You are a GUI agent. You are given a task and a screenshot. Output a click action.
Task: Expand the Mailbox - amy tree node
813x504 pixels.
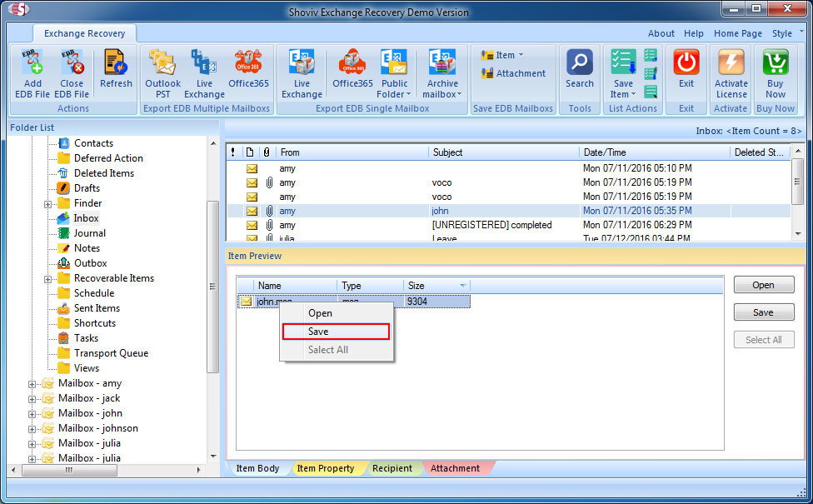coord(32,384)
